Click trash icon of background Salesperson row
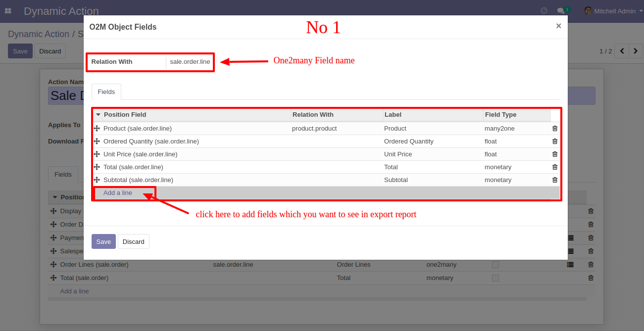The height and width of the screenshot is (331, 644). click(x=591, y=251)
